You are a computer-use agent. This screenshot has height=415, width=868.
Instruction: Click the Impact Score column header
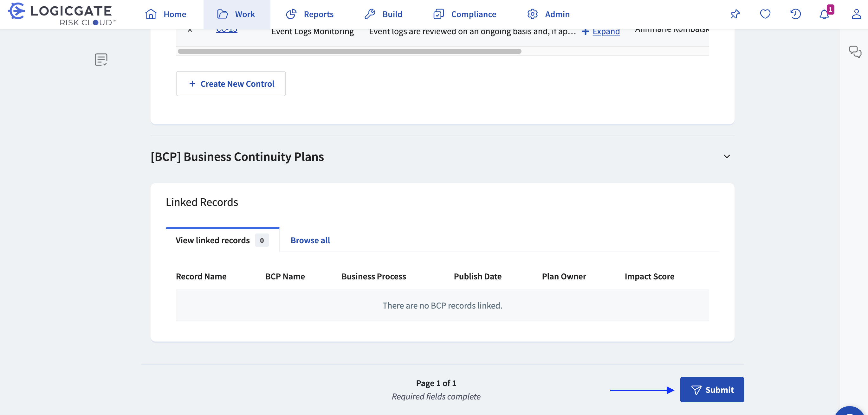click(649, 276)
